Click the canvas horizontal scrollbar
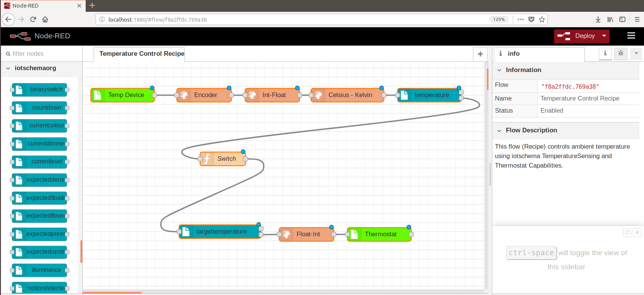 [112, 293]
